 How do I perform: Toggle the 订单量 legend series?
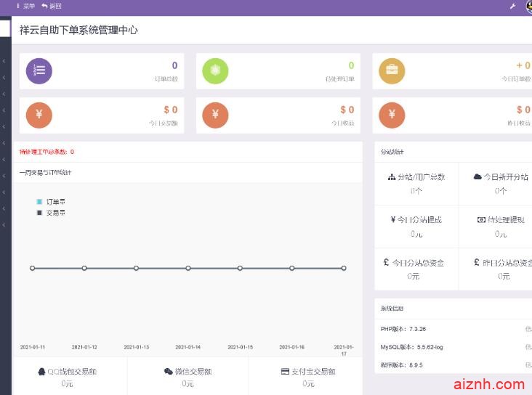[x=51, y=202]
